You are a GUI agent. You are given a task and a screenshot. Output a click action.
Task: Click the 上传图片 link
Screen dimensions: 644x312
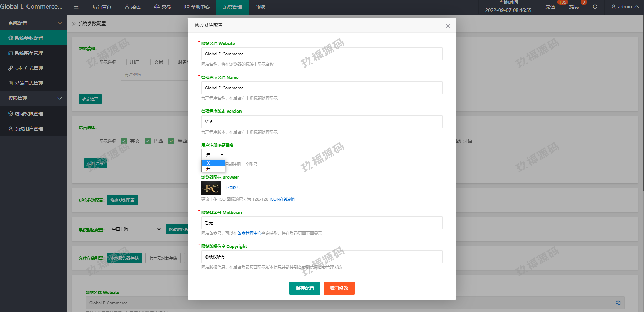[x=232, y=188]
